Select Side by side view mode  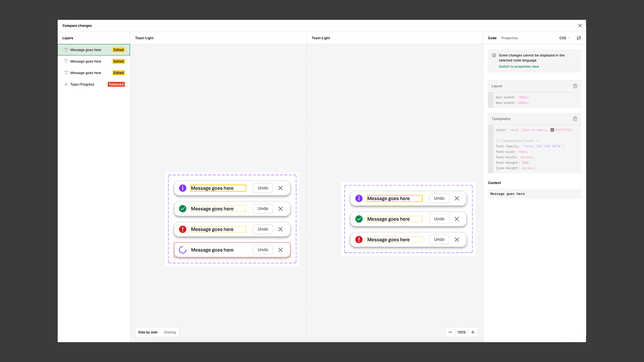pos(148,332)
